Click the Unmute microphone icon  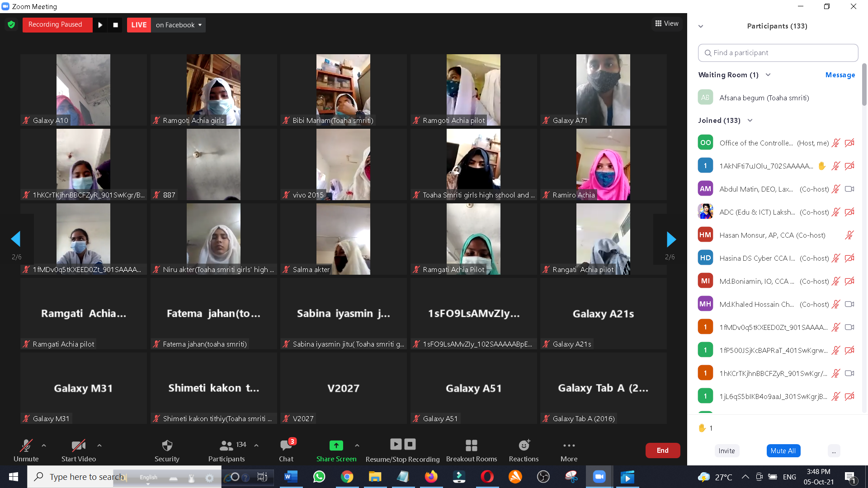[26, 446]
